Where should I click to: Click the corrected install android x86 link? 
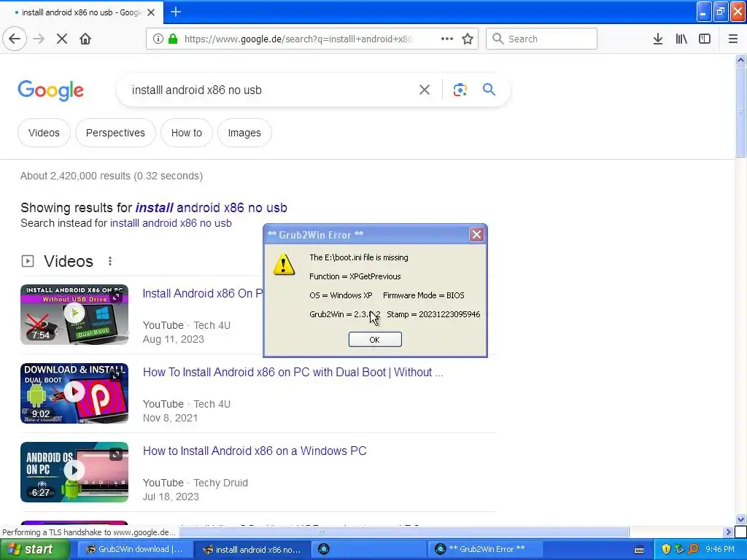(211, 208)
